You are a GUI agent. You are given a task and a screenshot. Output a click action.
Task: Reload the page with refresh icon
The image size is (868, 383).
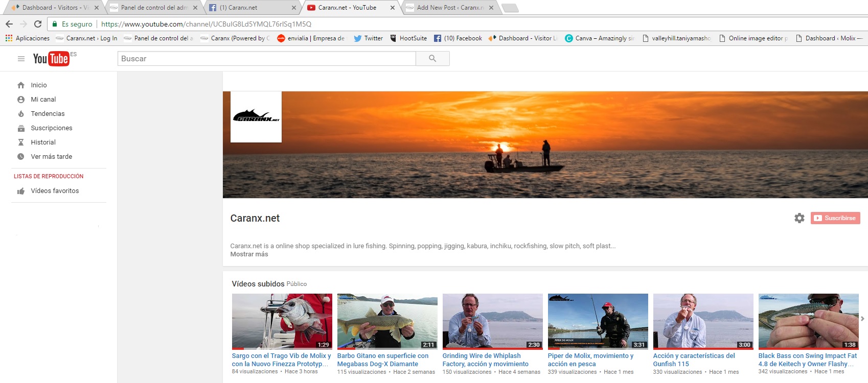[38, 24]
